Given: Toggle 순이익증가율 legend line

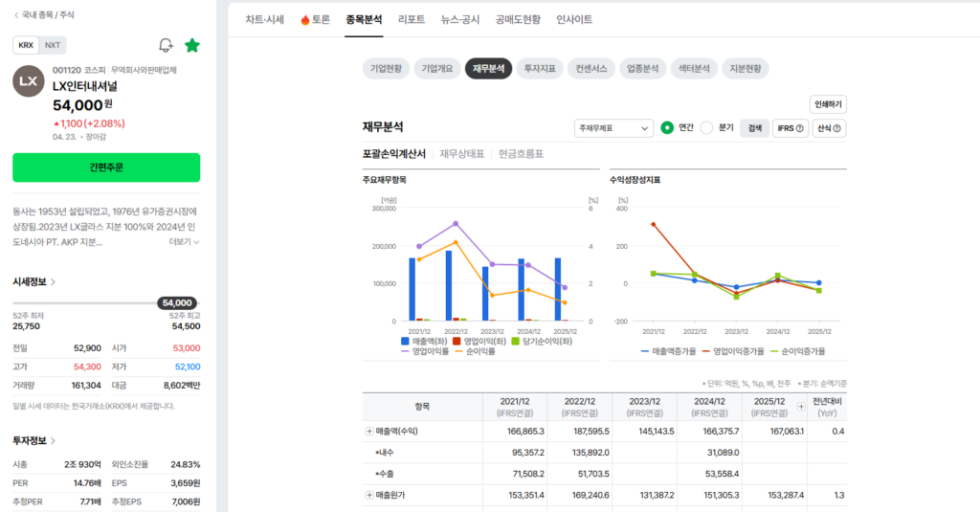Looking at the screenshot, I should 798,351.
